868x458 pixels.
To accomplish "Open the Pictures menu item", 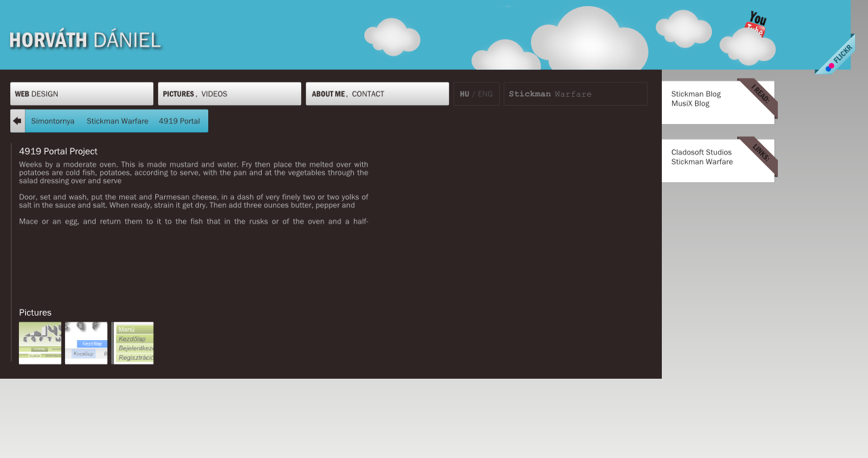I will tap(178, 94).
